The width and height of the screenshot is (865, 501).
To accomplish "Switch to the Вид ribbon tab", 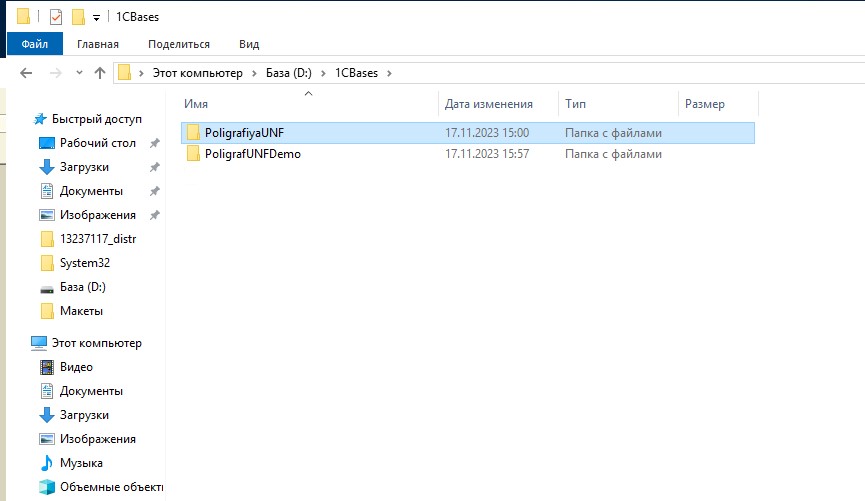I will [x=249, y=44].
